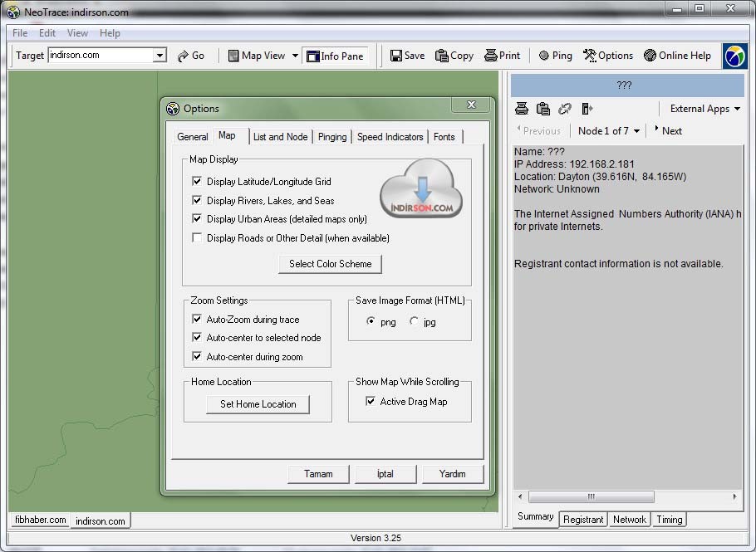Click the info pane scroll right arrow

click(734, 496)
